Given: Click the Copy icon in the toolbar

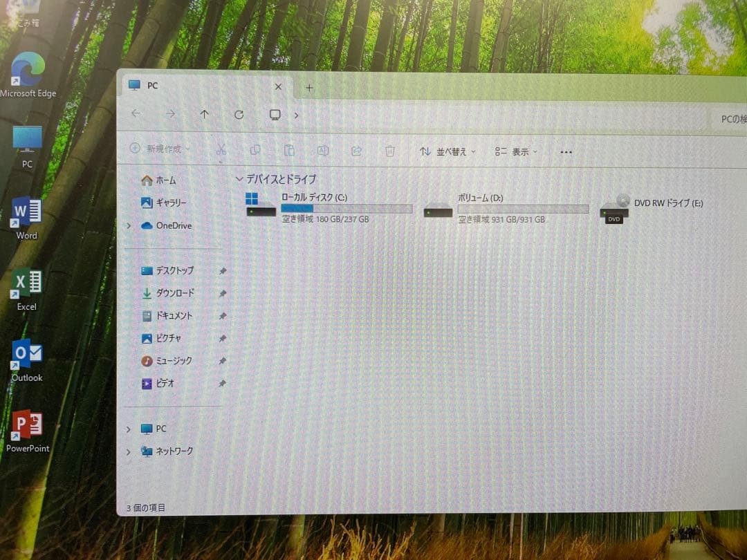Looking at the screenshot, I should pos(255,150).
